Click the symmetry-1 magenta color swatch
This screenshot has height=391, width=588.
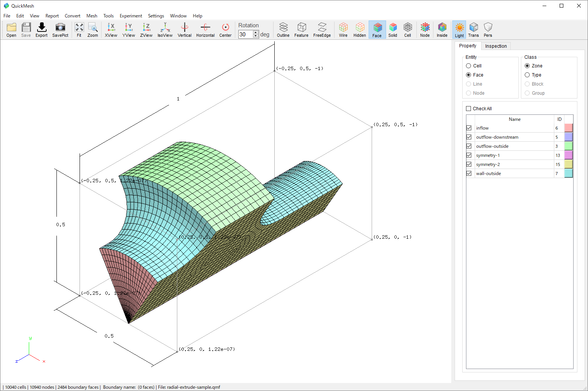[568, 155]
